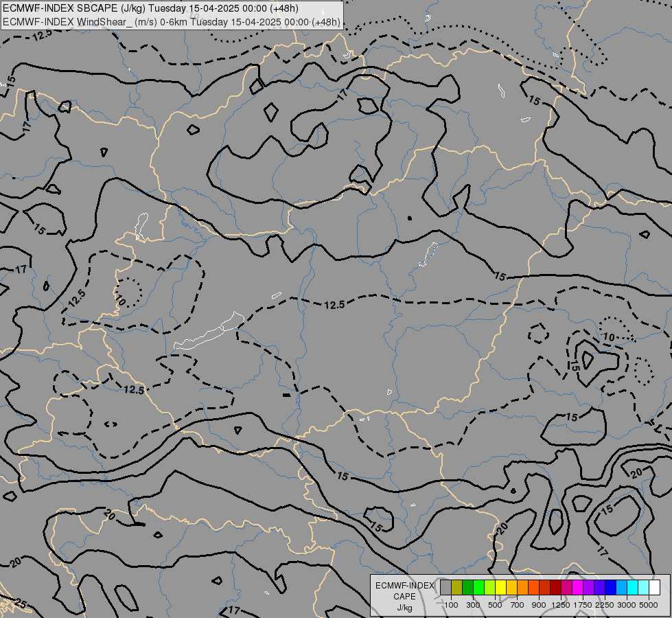This screenshot has height=618, width=672.
Task: Click 'ECMWF-INDEX' text in the legend box
Action: tap(405, 586)
